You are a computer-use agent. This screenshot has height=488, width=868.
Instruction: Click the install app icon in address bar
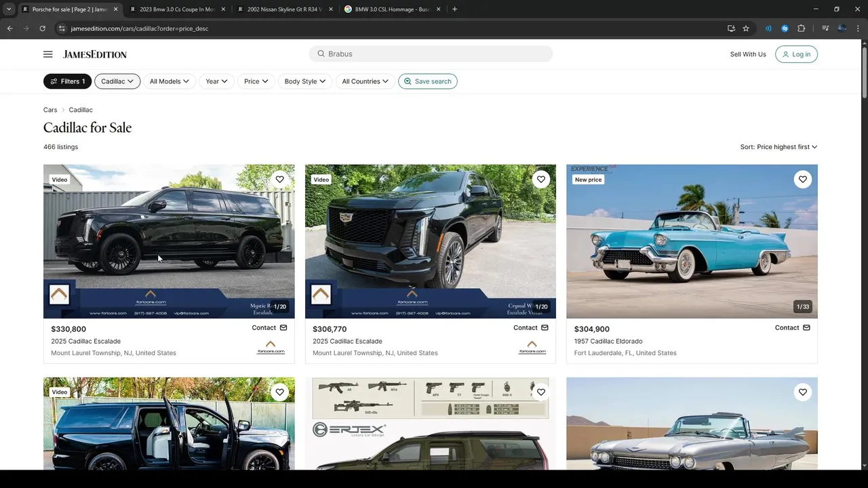pyautogui.click(x=731, y=28)
